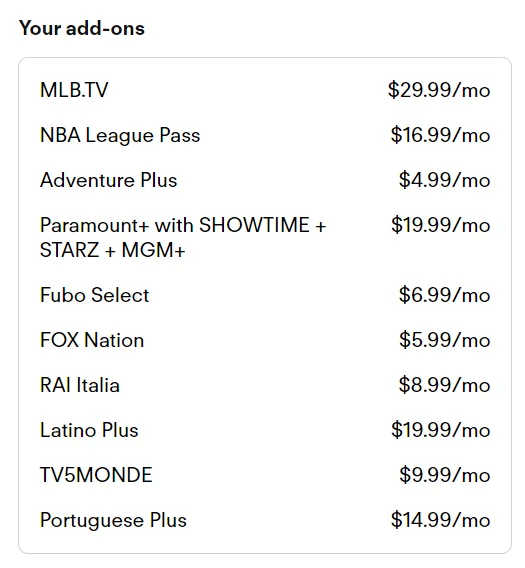Select the NBA League Pass add-on
This screenshot has width=525, height=568.
[x=120, y=135]
